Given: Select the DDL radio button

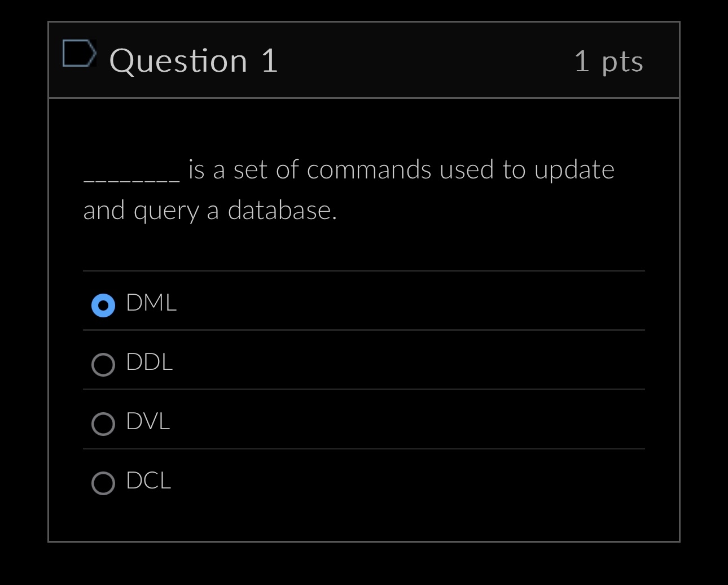Looking at the screenshot, I should pyautogui.click(x=103, y=365).
